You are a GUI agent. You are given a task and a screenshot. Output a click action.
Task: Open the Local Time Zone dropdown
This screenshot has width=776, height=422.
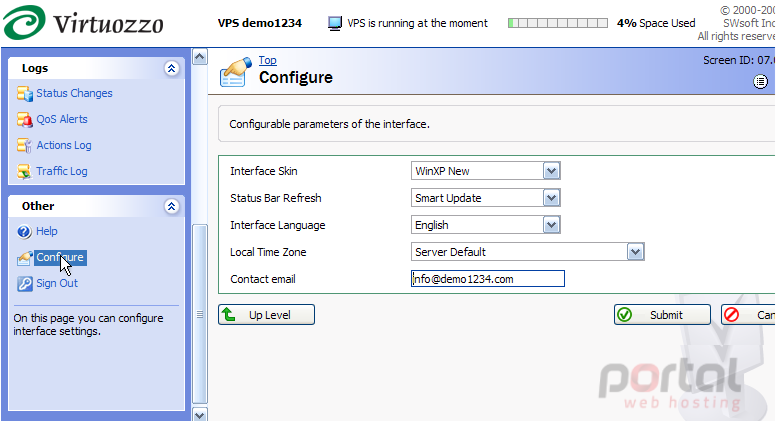point(528,252)
